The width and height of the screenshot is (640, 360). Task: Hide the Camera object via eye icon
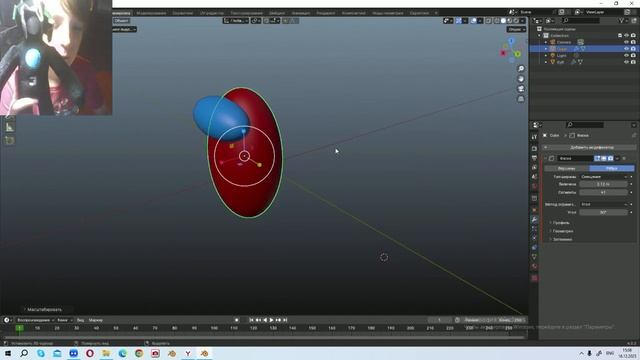(627, 42)
